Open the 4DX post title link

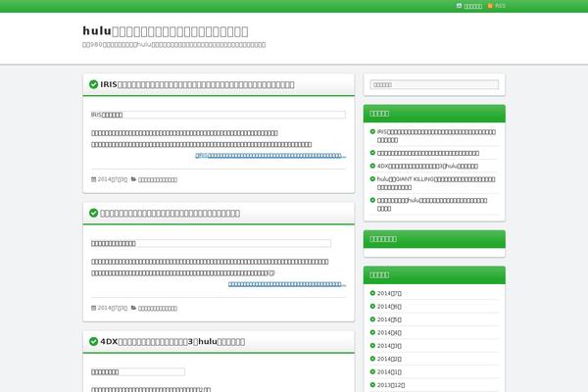[x=172, y=342]
